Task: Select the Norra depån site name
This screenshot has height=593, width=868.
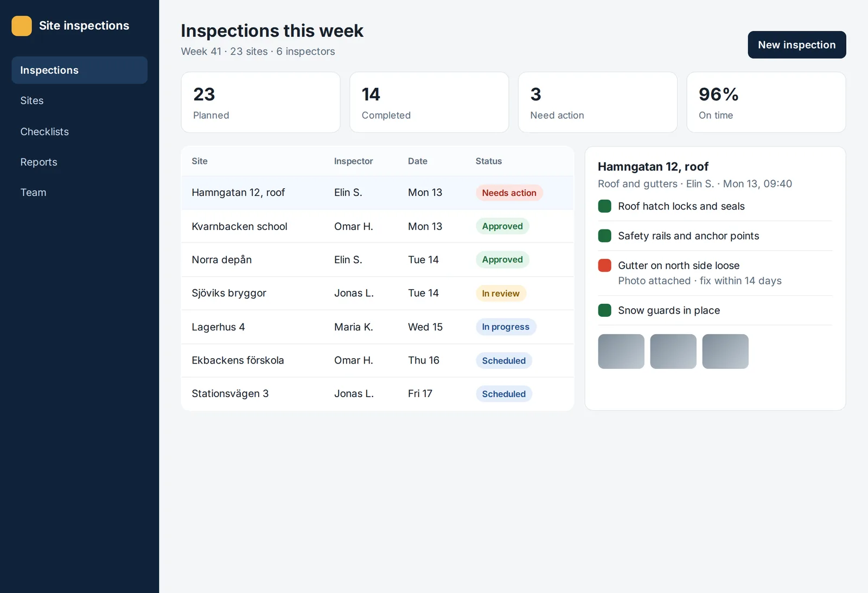Action: 221,259
